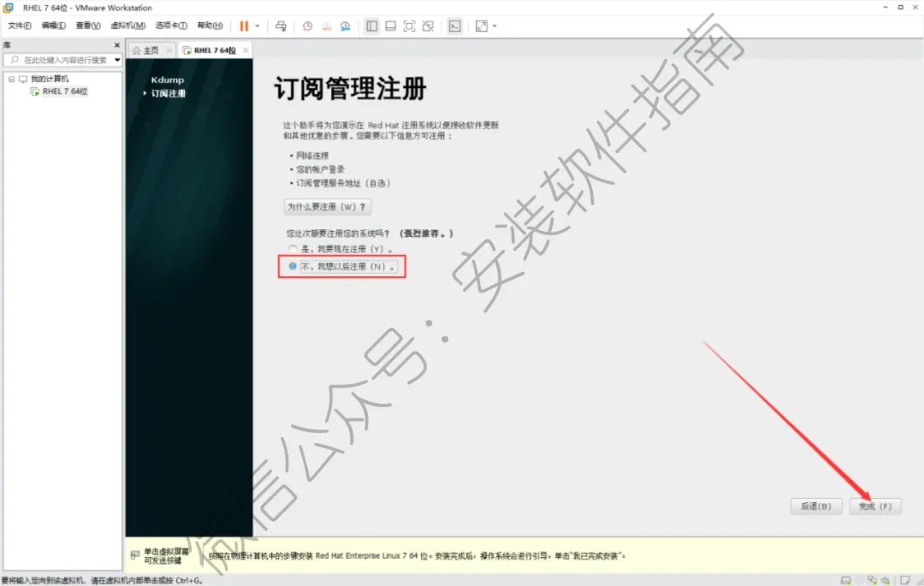Close the library panel

click(x=116, y=45)
